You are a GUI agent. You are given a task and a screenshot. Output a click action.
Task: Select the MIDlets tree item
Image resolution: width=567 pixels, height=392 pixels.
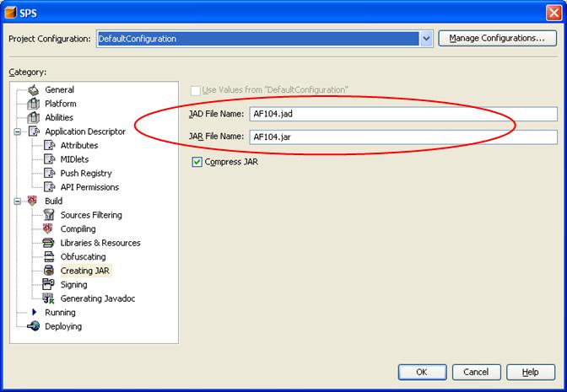74,159
